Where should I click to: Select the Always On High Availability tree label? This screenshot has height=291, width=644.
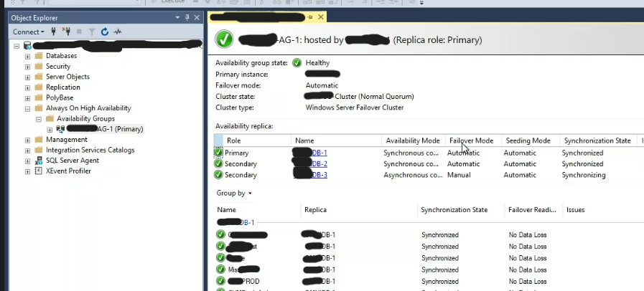(x=88, y=108)
